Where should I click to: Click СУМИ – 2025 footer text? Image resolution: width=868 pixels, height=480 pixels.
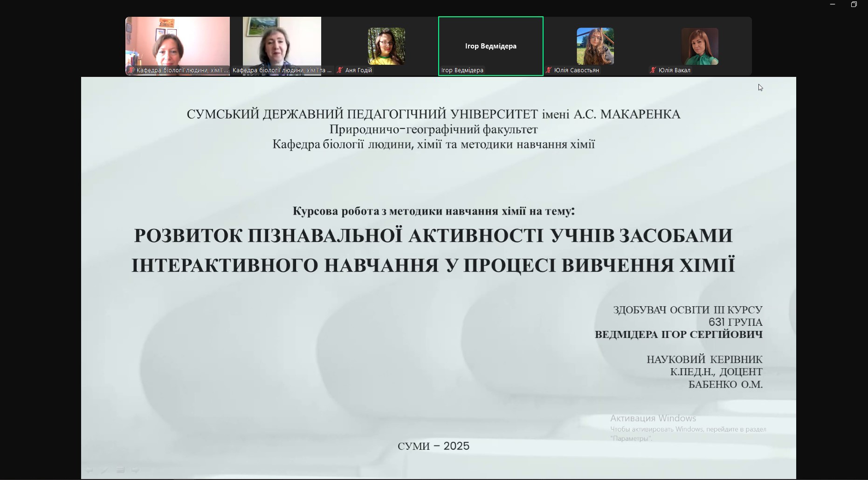click(434, 446)
